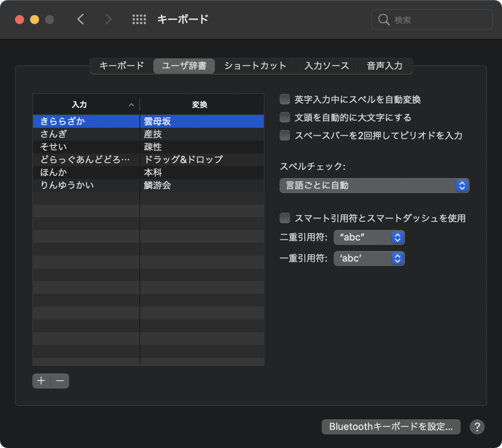Click the forward navigation arrow
Image resolution: width=502 pixels, height=448 pixels.
pyautogui.click(x=108, y=19)
